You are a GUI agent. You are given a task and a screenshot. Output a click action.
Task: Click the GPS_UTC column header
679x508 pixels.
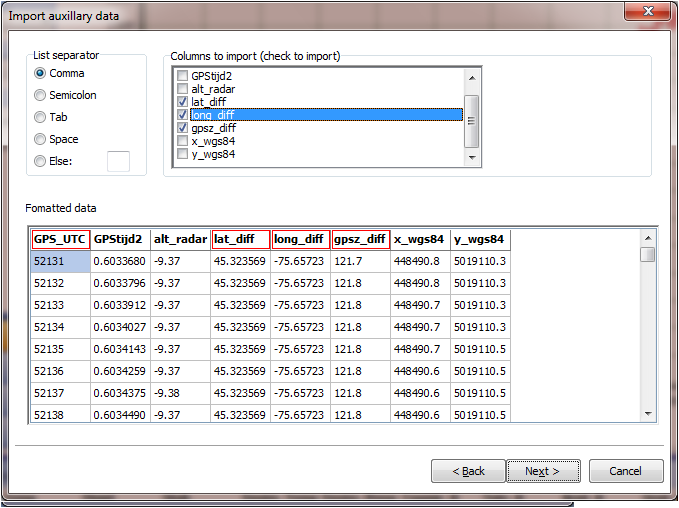pos(59,240)
